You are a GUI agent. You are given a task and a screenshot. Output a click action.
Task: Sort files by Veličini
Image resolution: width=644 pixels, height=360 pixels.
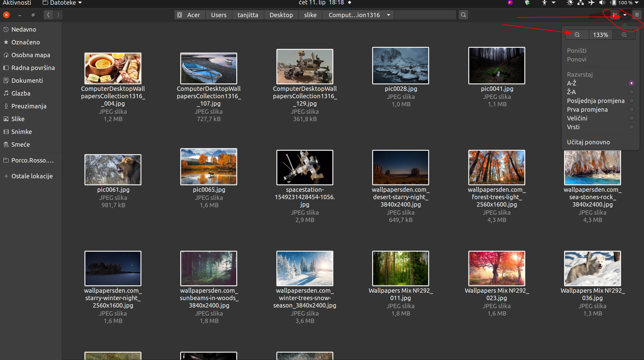tap(600, 118)
